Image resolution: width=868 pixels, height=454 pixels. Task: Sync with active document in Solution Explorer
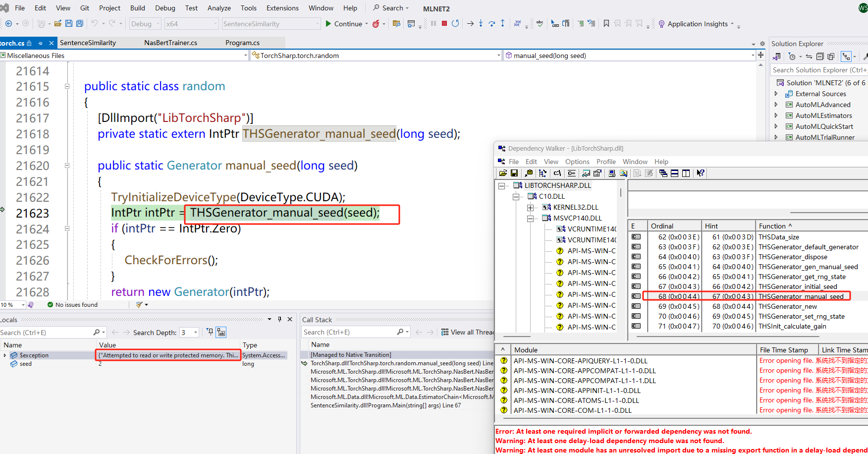point(809,57)
